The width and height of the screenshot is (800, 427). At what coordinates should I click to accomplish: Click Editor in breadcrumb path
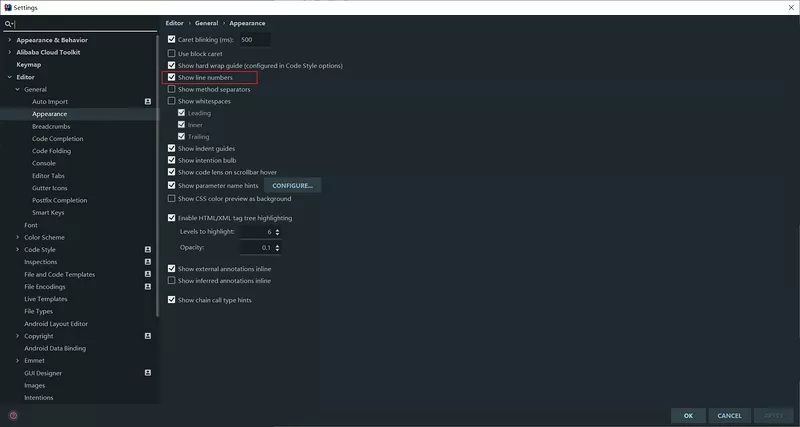point(174,23)
